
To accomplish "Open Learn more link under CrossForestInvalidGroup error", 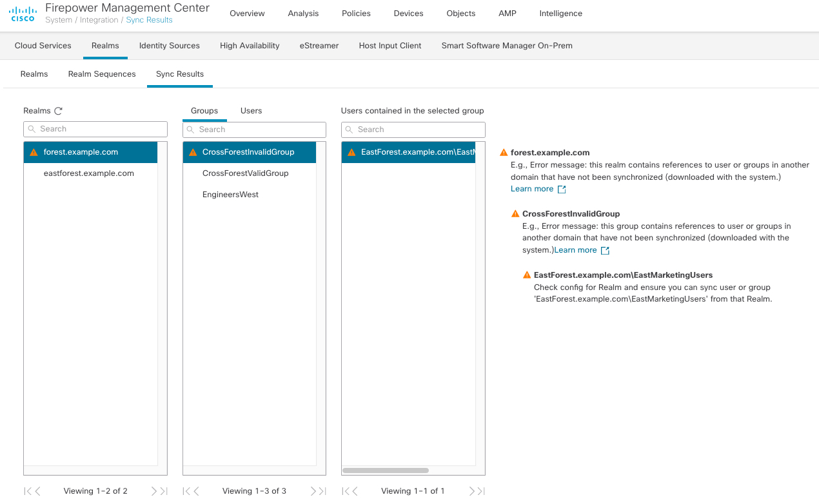I will [x=576, y=250].
